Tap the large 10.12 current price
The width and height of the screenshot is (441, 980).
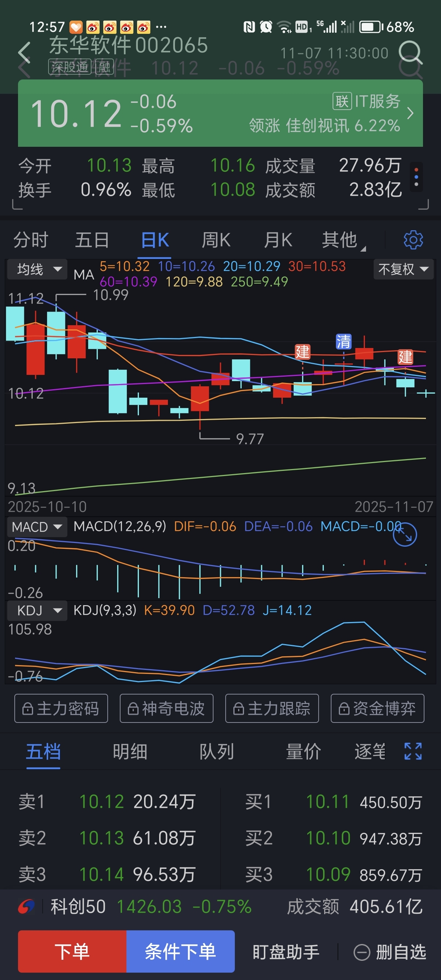(x=76, y=113)
